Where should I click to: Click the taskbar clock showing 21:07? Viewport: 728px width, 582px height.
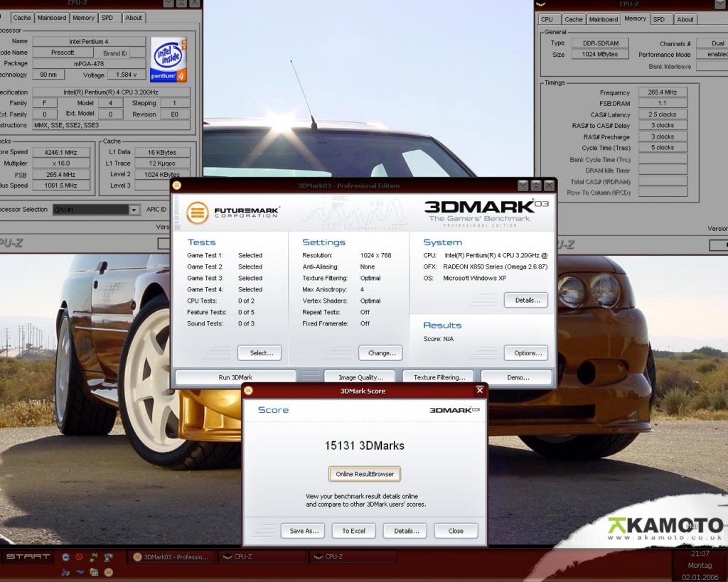pos(700,554)
